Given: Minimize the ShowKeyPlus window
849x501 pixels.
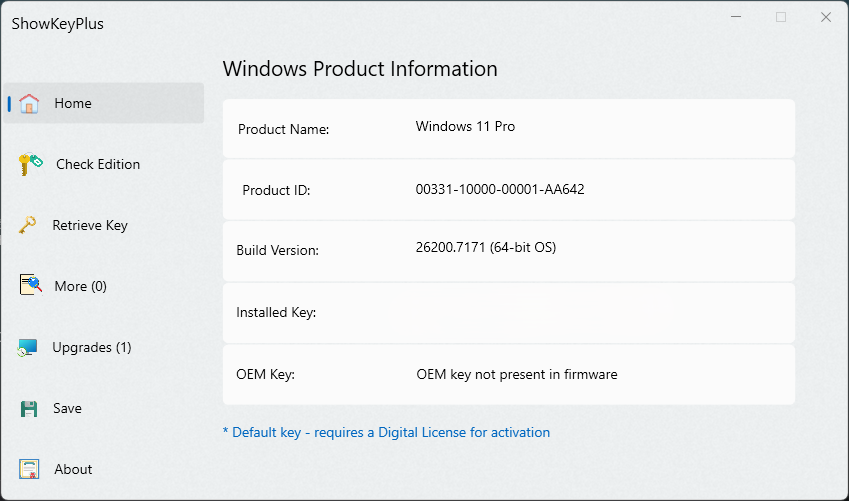Looking at the screenshot, I should pyautogui.click(x=736, y=17).
